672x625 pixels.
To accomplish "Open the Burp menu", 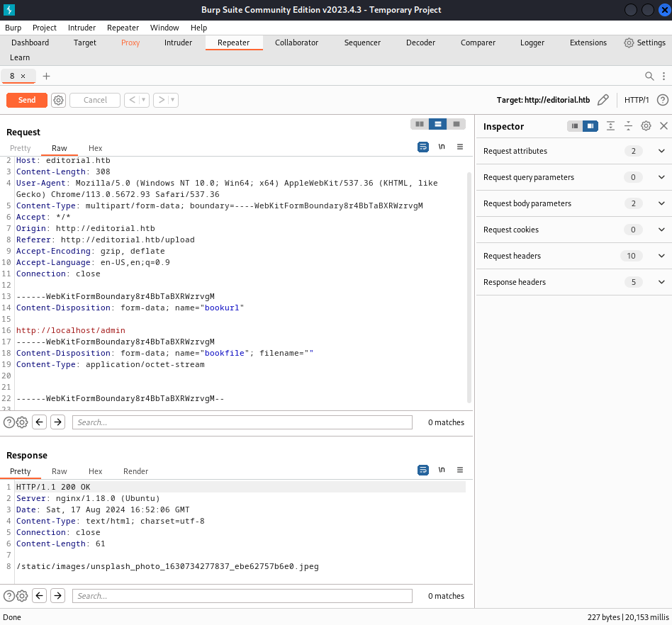I will [x=13, y=28].
